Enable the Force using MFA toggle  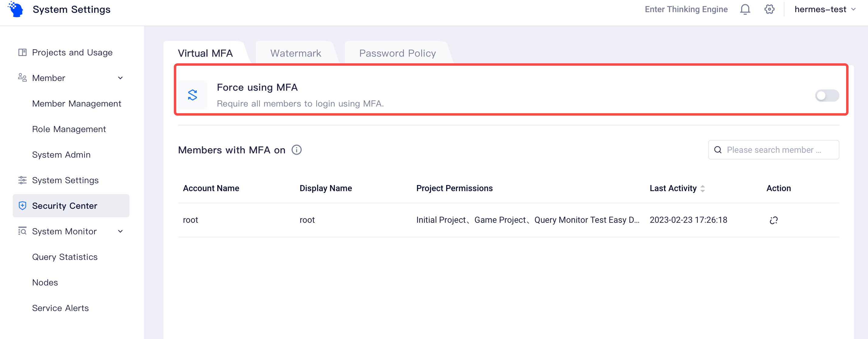(x=827, y=96)
